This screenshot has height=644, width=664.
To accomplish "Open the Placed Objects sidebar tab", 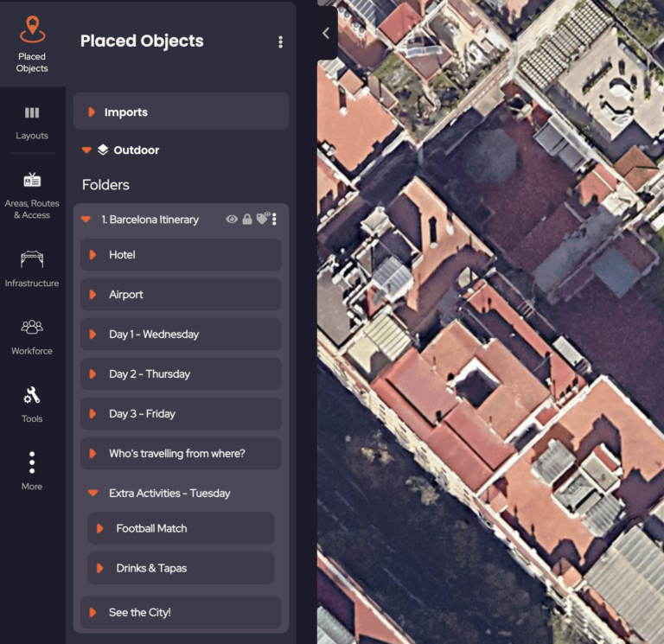I will [x=32, y=43].
